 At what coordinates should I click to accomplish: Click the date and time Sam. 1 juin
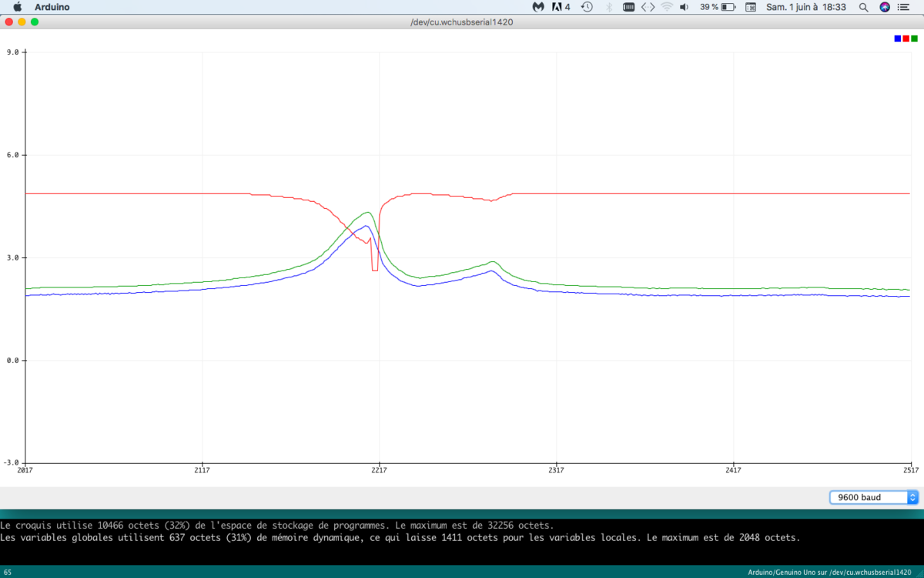coord(806,7)
